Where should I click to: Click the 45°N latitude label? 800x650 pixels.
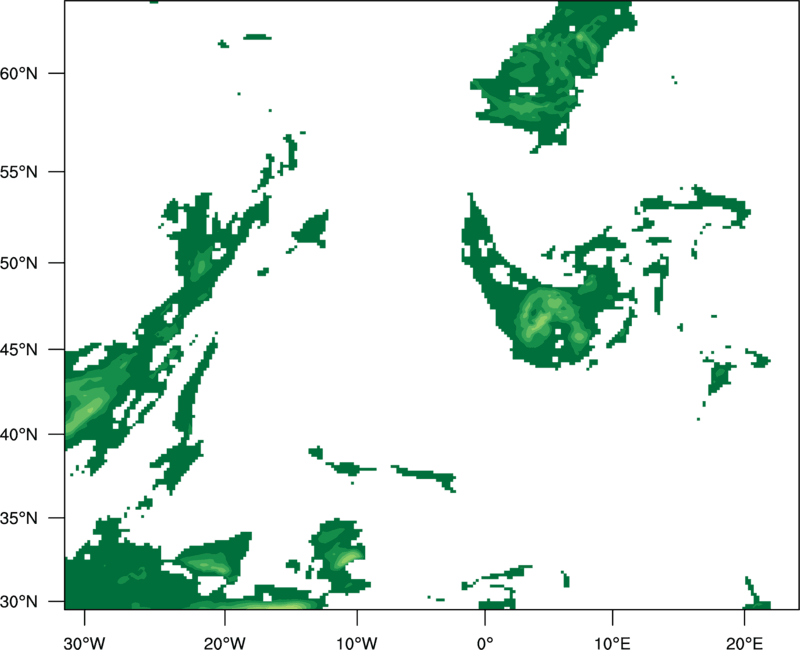(19, 349)
